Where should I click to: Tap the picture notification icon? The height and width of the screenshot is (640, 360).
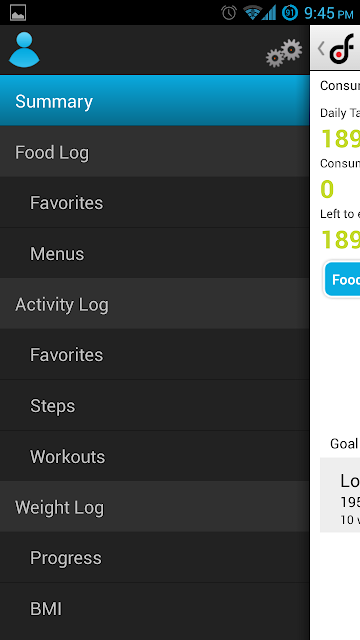[x=18, y=13]
